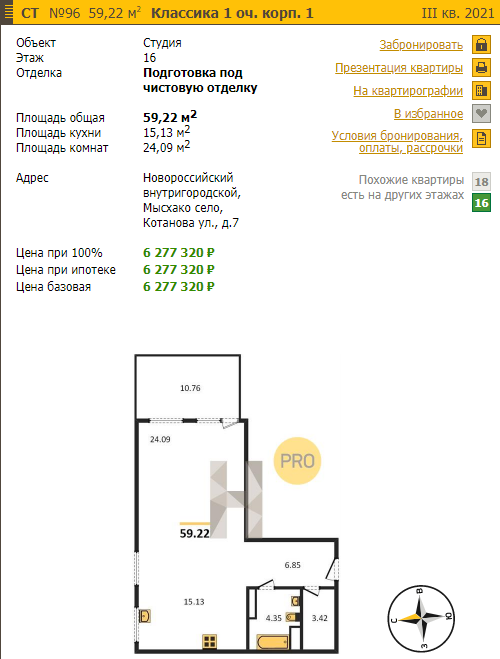Follow the На квартирографии link
Screen dimensions: 500x659
click(408, 91)
